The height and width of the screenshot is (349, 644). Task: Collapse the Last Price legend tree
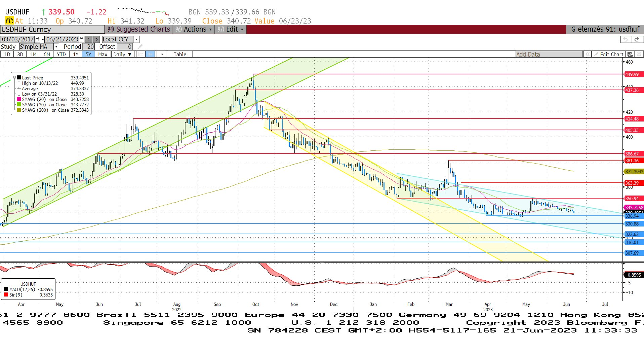point(14,78)
